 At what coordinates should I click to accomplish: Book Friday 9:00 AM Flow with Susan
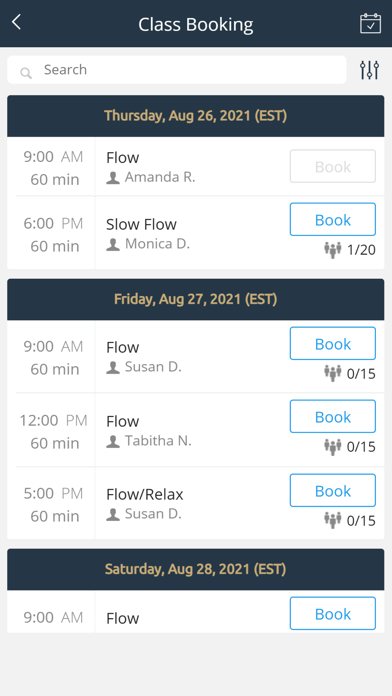(x=333, y=344)
